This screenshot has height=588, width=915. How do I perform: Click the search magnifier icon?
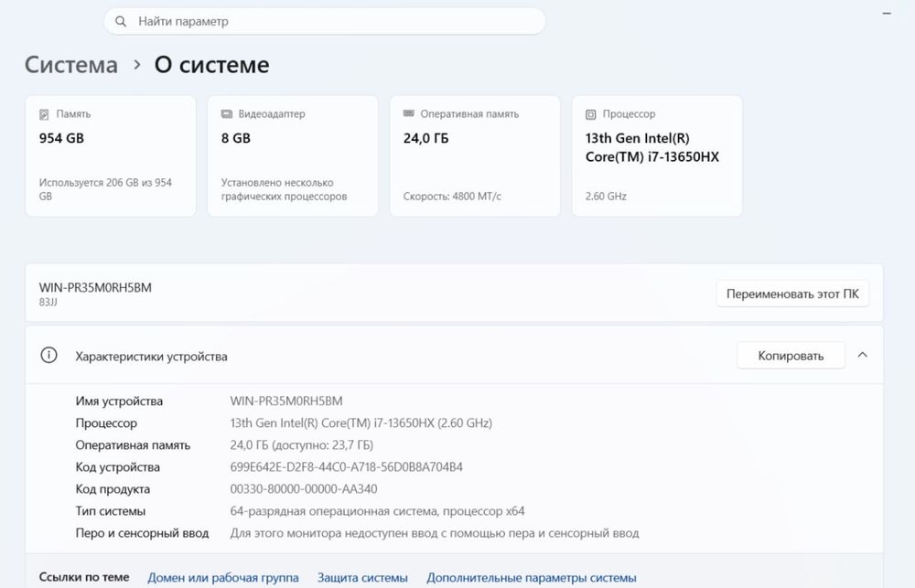(x=121, y=22)
